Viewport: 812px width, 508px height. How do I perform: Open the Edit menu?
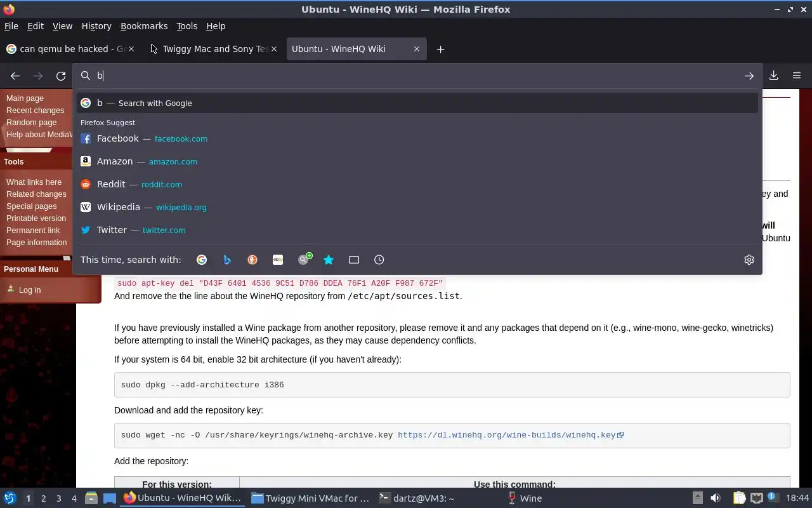tap(36, 26)
